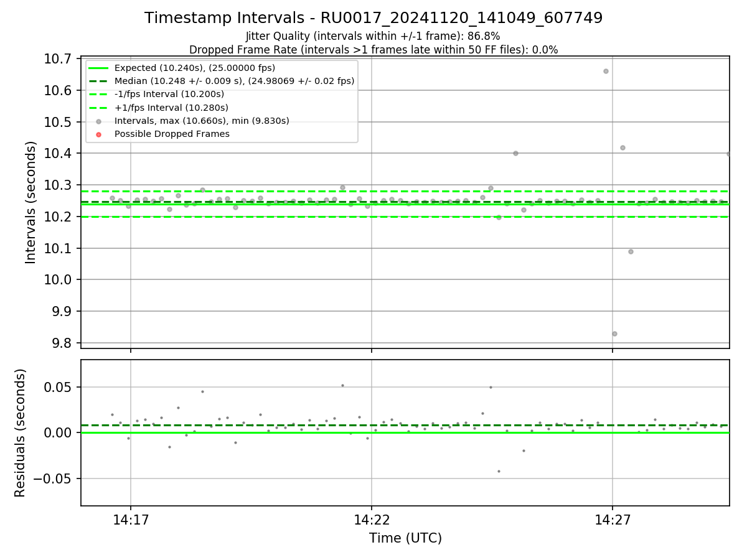Click the 10.0 y-axis tick label

[58, 280]
